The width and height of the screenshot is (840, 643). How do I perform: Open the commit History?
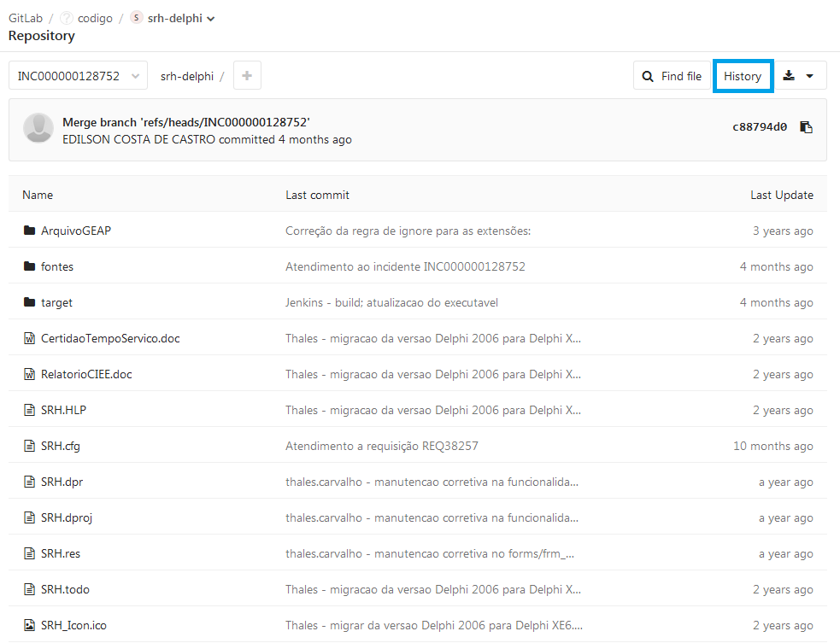[743, 76]
